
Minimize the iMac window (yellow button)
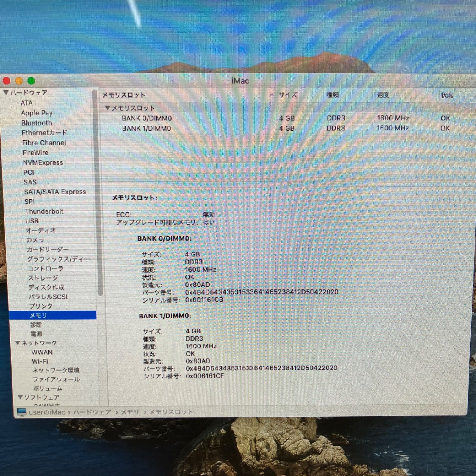coord(19,81)
